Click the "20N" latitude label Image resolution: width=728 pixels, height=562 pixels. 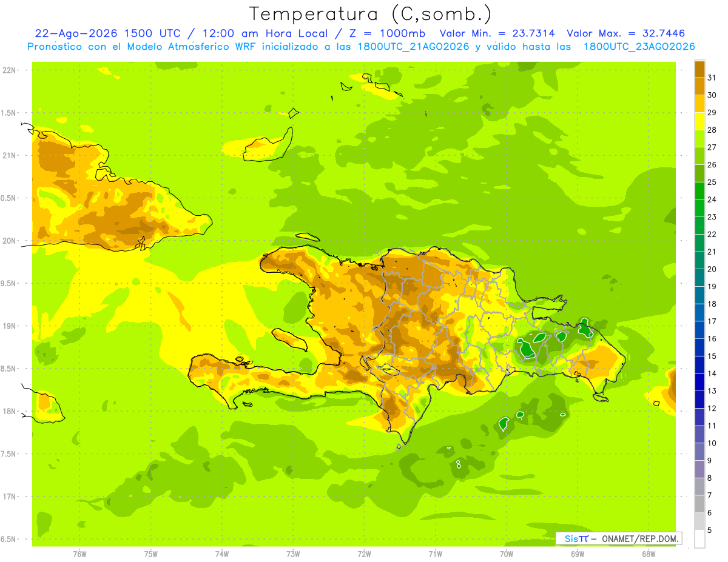pos(8,241)
